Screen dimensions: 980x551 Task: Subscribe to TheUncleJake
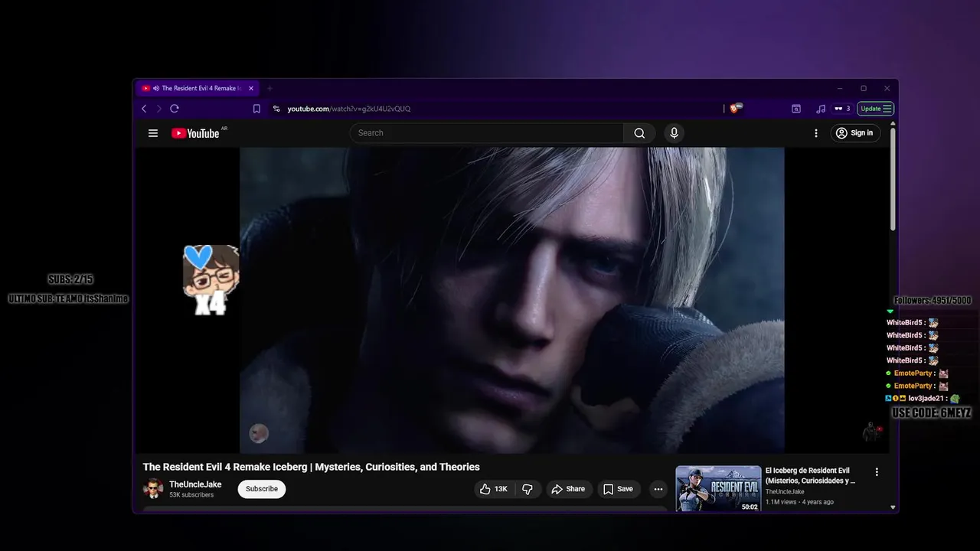262,489
